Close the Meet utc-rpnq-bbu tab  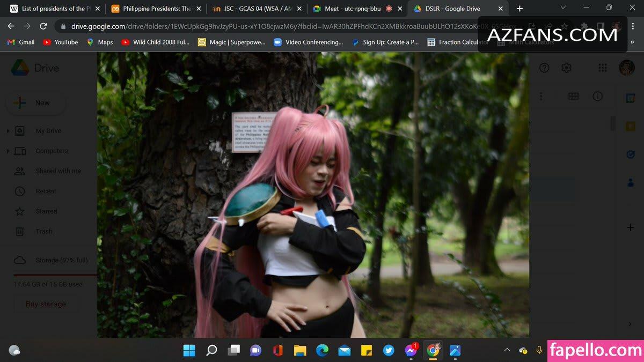(x=400, y=9)
